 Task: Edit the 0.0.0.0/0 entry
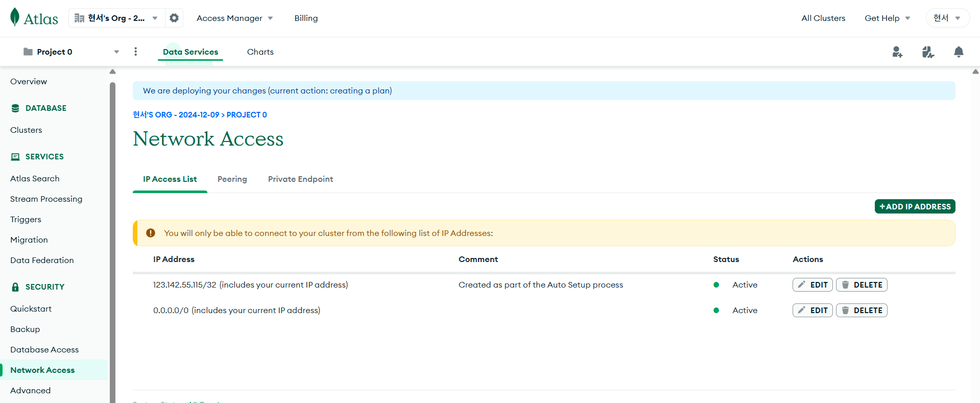point(812,311)
